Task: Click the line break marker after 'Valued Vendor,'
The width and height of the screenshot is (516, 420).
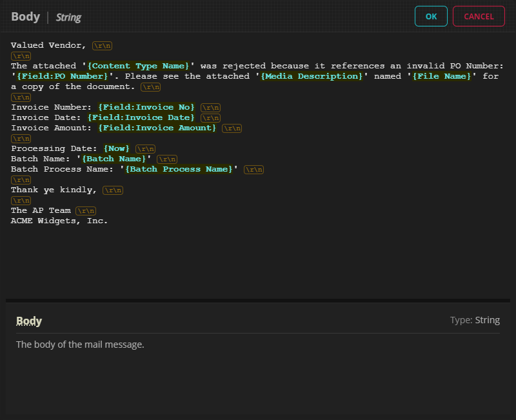Action: pyautogui.click(x=102, y=46)
